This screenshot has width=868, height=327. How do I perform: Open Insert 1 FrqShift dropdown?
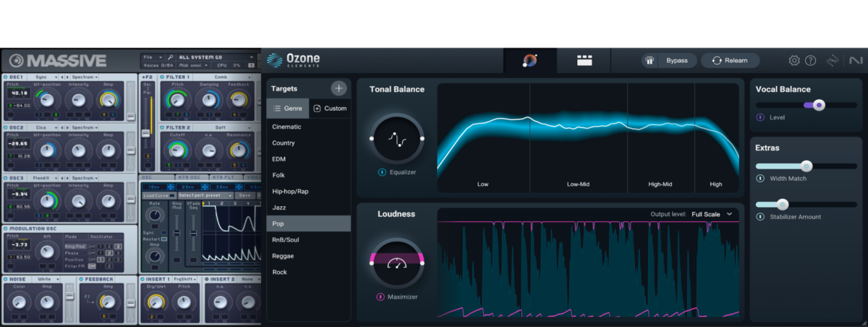184,279
